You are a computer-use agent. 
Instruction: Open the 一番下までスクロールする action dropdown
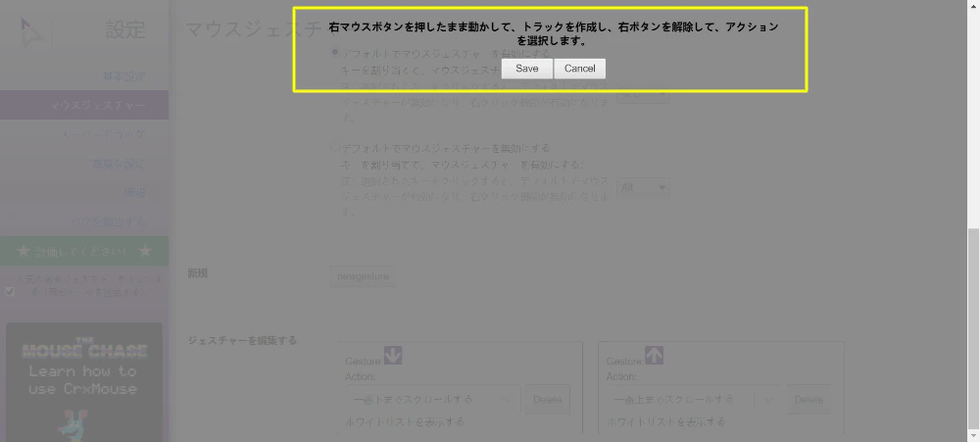(x=432, y=400)
